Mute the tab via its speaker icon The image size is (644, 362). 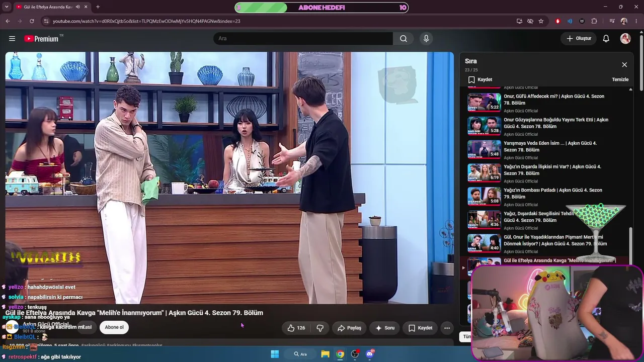click(x=77, y=7)
